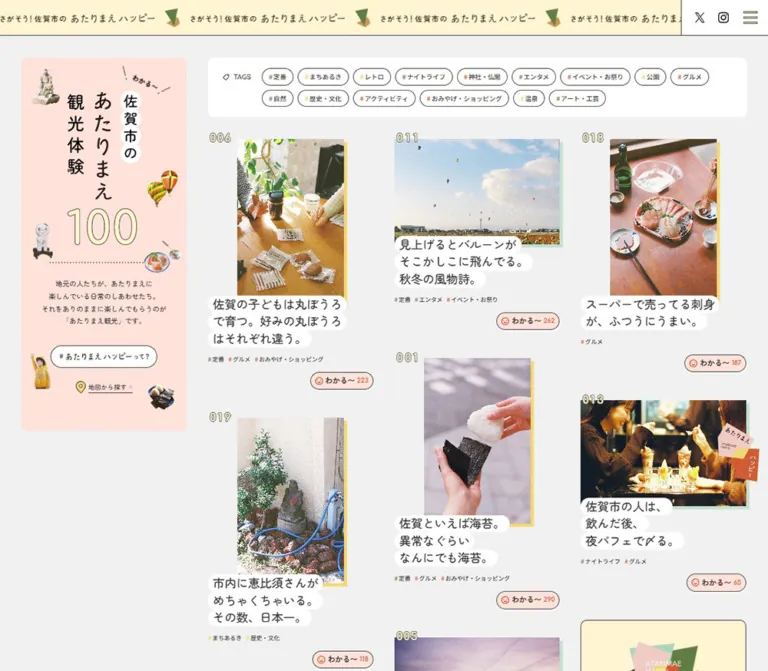768x671 pixels.
Task: Filter by the #温泉 tag
Action: tap(529, 98)
